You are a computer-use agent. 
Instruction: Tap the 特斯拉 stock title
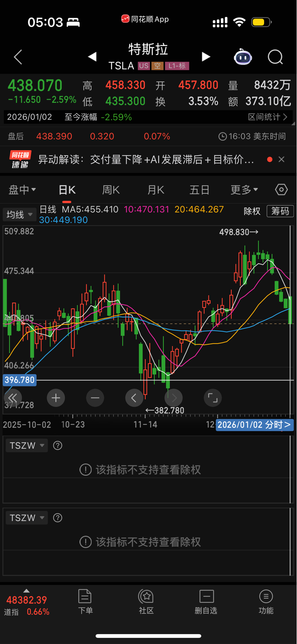(x=148, y=49)
